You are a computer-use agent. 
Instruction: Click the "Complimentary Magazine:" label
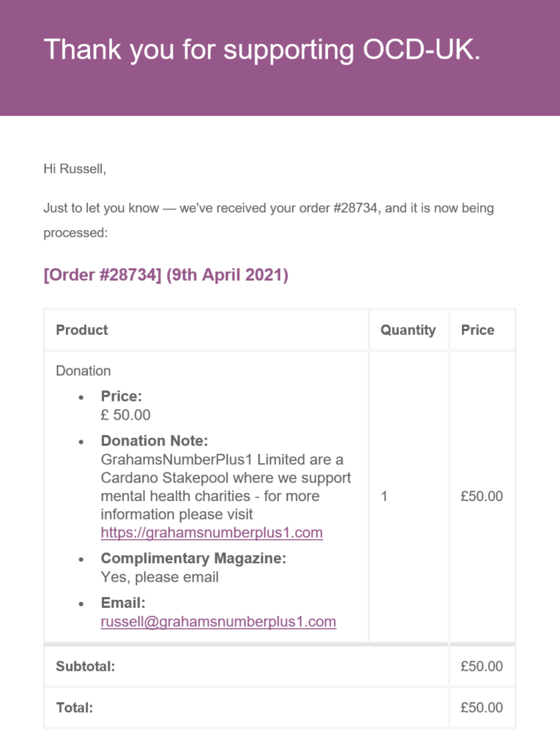(193, 559)
